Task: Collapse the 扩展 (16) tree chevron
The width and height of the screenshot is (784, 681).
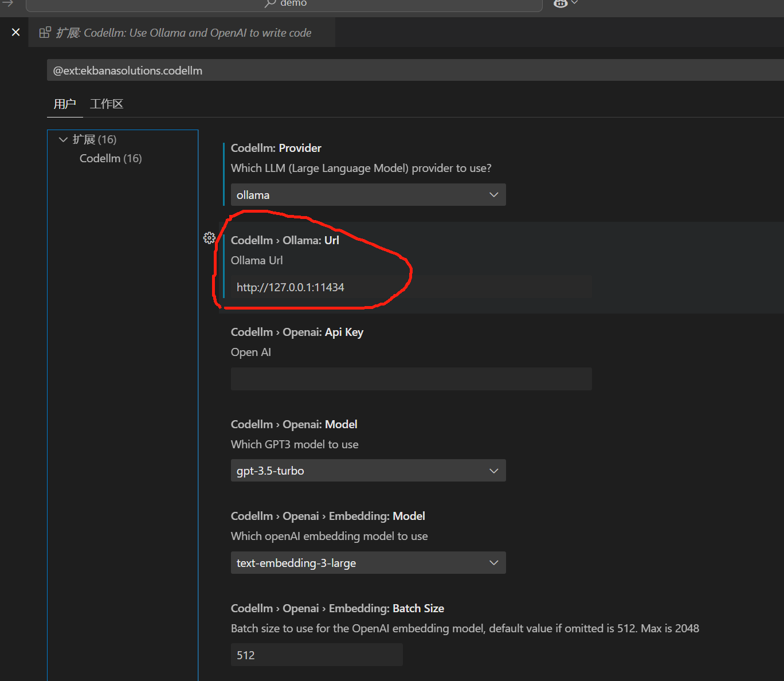Action: pyautogui.click(x=63, y=139)
